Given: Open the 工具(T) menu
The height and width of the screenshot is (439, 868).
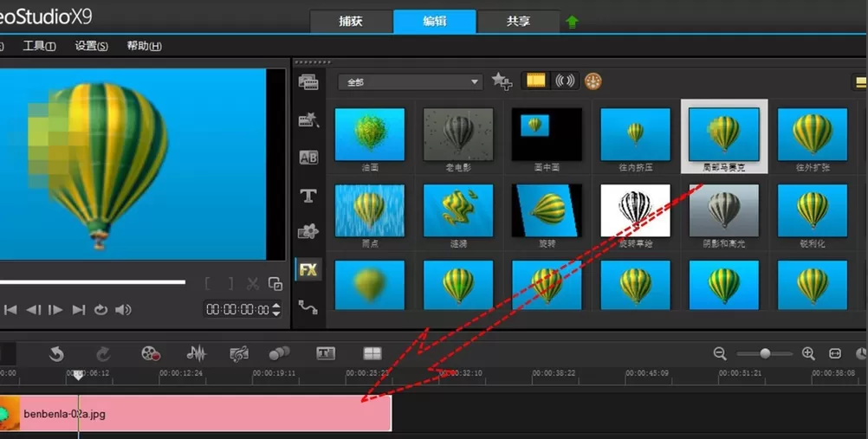Looking at the screenshot, I should (39, 47).
